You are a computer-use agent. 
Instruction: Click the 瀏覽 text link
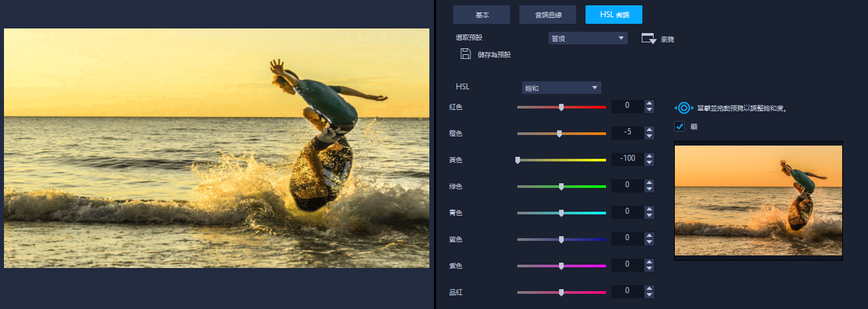coord(668,40)
